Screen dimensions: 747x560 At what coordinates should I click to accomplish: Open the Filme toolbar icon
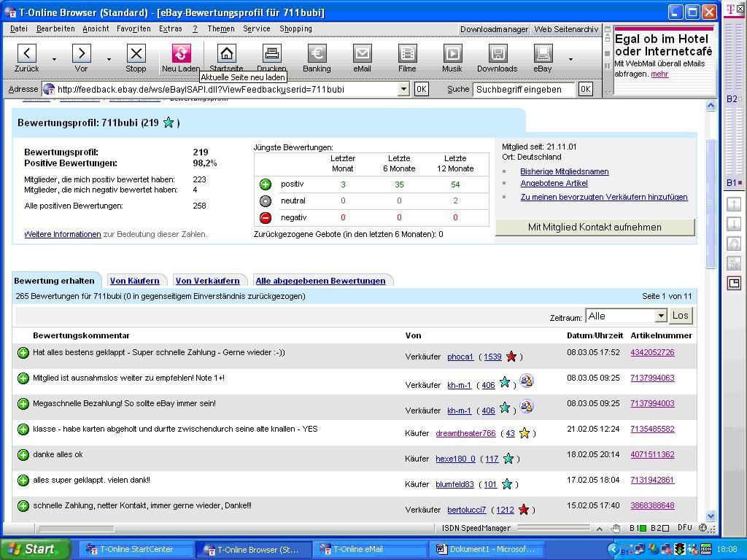[407, 52]
